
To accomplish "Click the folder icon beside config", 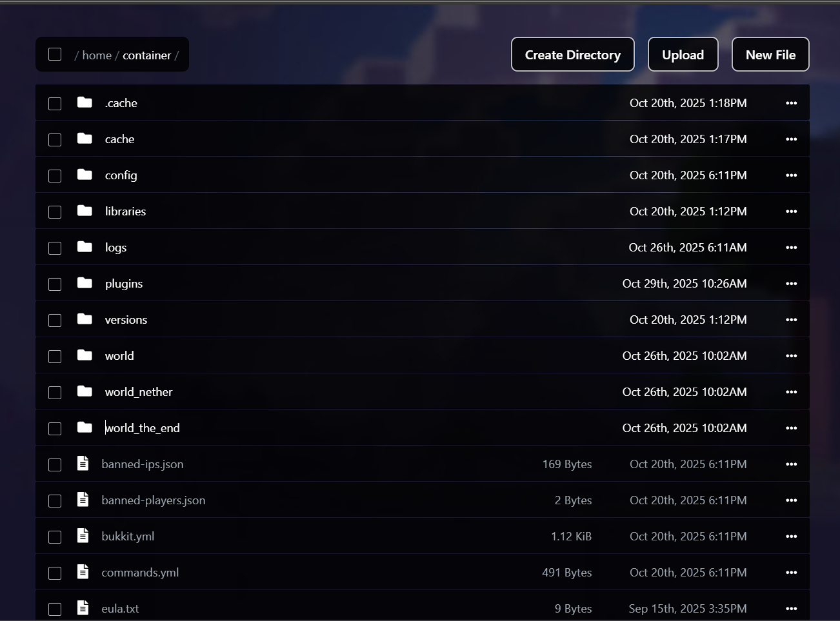I will click(x=85, y=175).
